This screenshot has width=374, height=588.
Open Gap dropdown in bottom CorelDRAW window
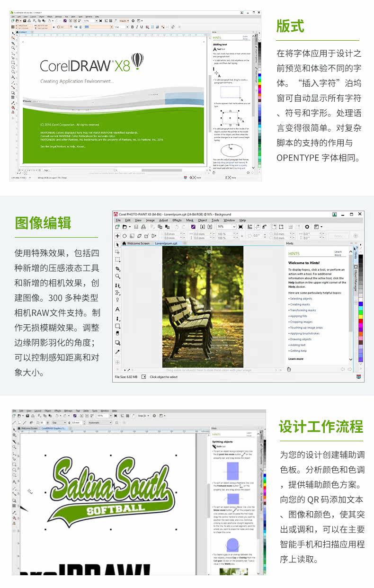pyautogui.click(x=59, y=422)
